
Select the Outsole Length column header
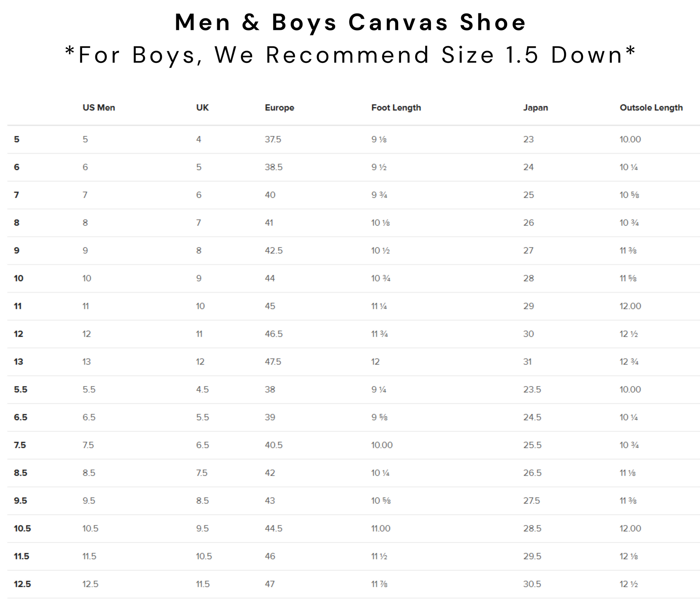coord(651,108)
